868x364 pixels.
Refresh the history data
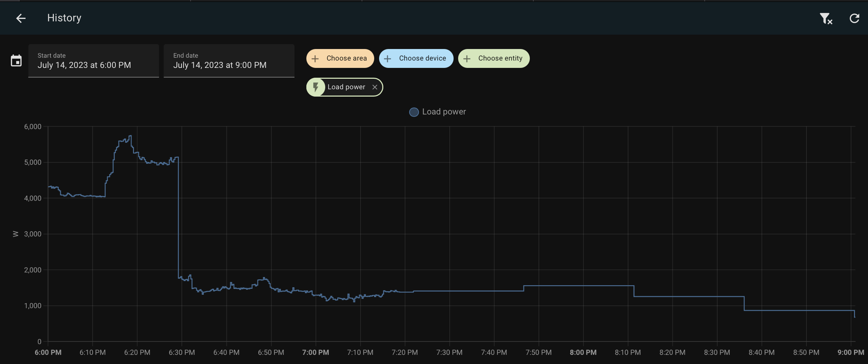[x=854, y=18]
